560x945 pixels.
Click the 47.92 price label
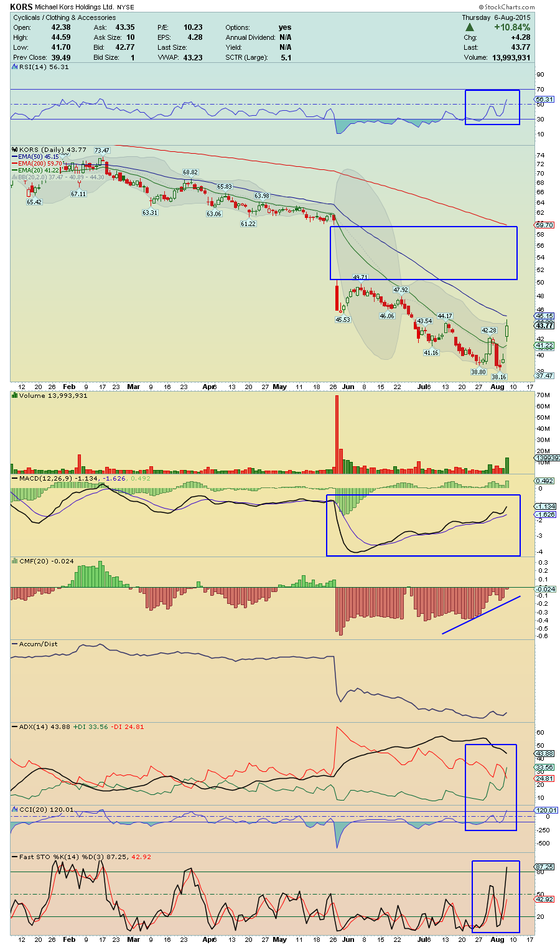401,290
